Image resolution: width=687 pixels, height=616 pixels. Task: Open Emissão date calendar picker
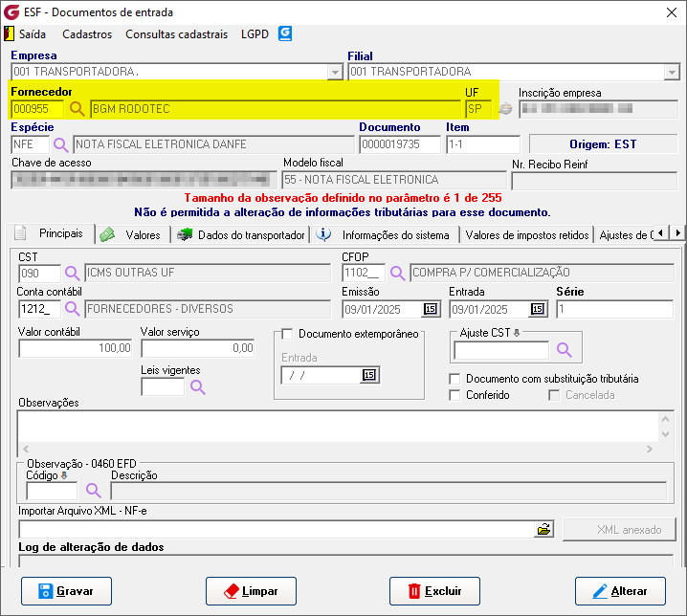tap(431, 309)
